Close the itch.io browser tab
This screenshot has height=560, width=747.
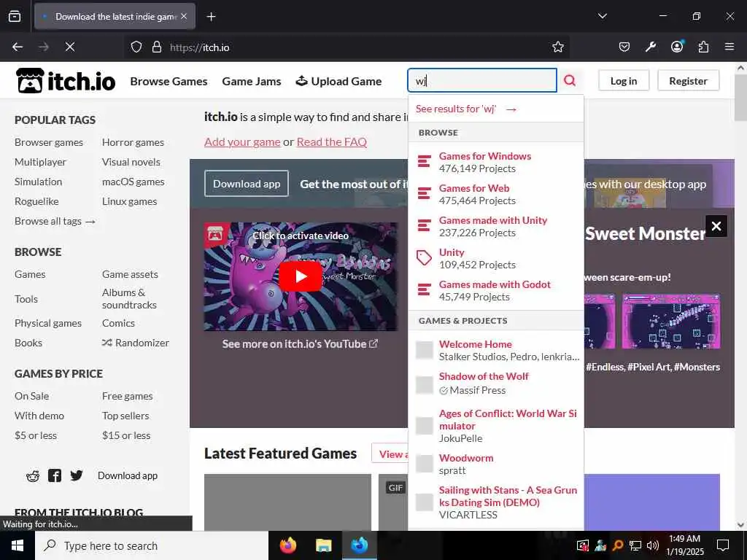pos(184,17)
